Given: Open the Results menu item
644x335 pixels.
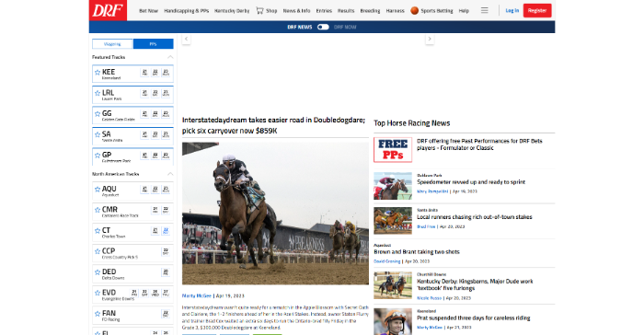Looking at the screenshot, I should (x=346, y=11).
